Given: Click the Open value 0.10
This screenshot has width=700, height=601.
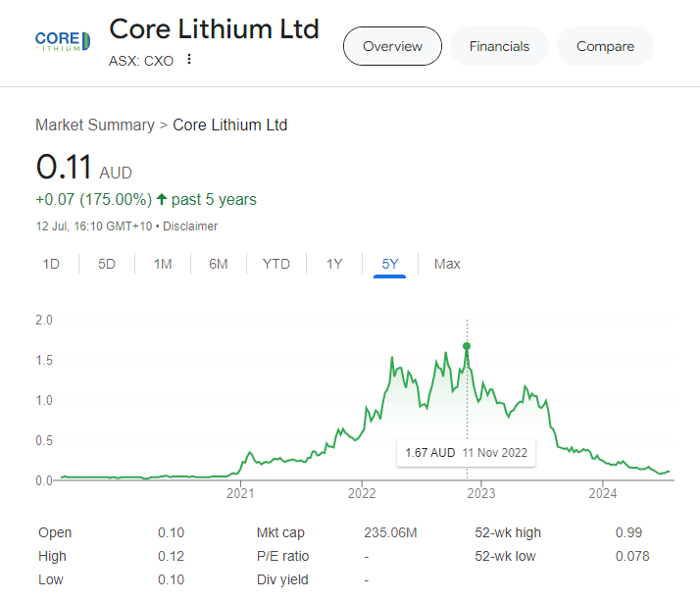Looking at the screenshot, I should pyautogui.click(x=171, y=532).
